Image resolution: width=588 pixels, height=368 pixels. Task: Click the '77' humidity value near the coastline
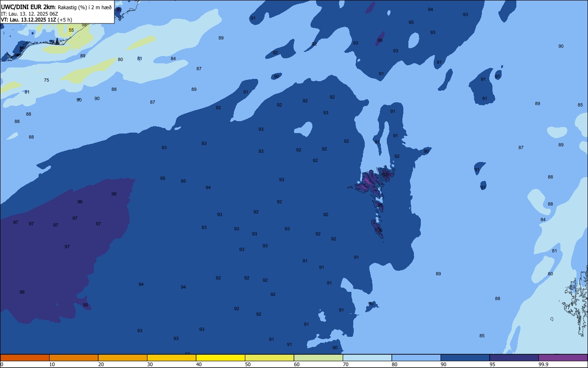click(x=567, y=307)
